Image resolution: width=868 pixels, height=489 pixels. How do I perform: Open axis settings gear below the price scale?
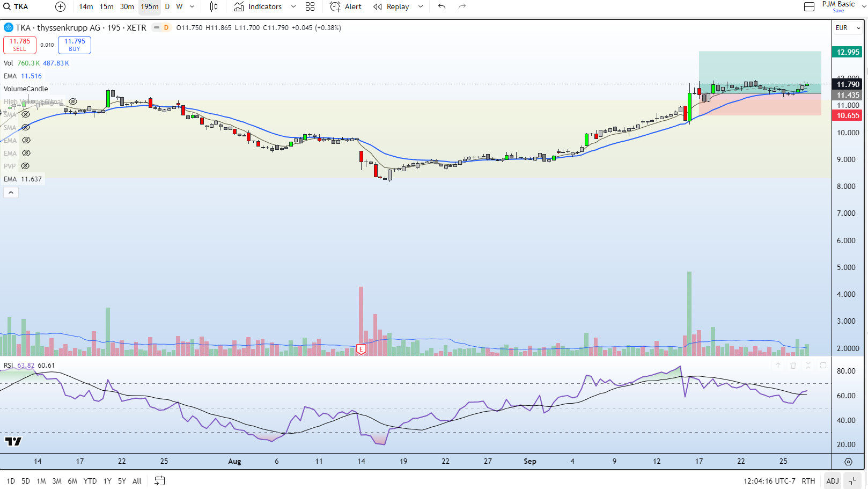pos(848,462)
